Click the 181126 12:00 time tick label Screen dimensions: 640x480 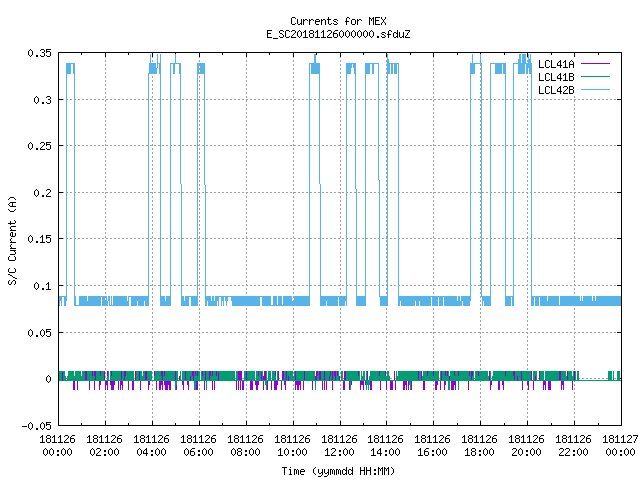[339, 446]
